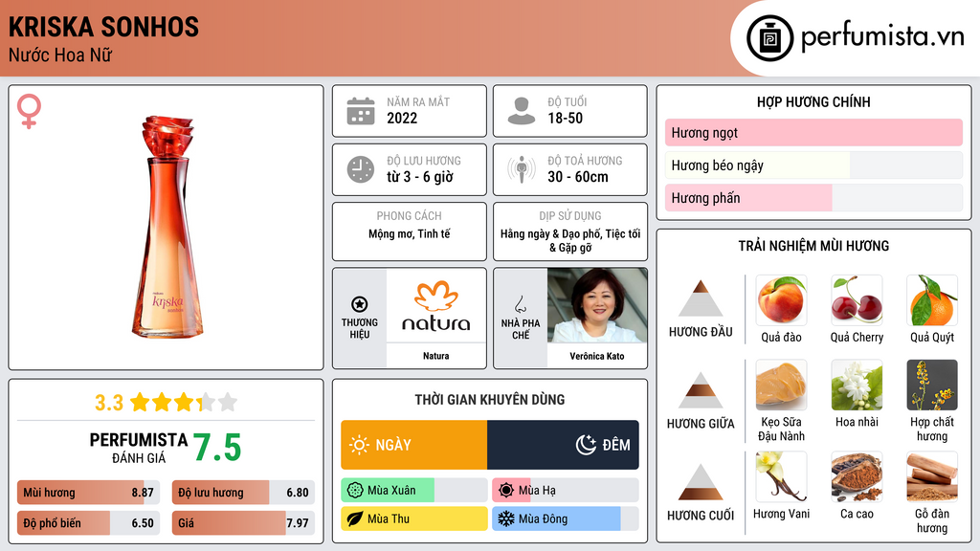The height and width of the screenshot is (551, 980).
Task: Click the snowflake icon for Mùa Đông
Action: point(506,518)
